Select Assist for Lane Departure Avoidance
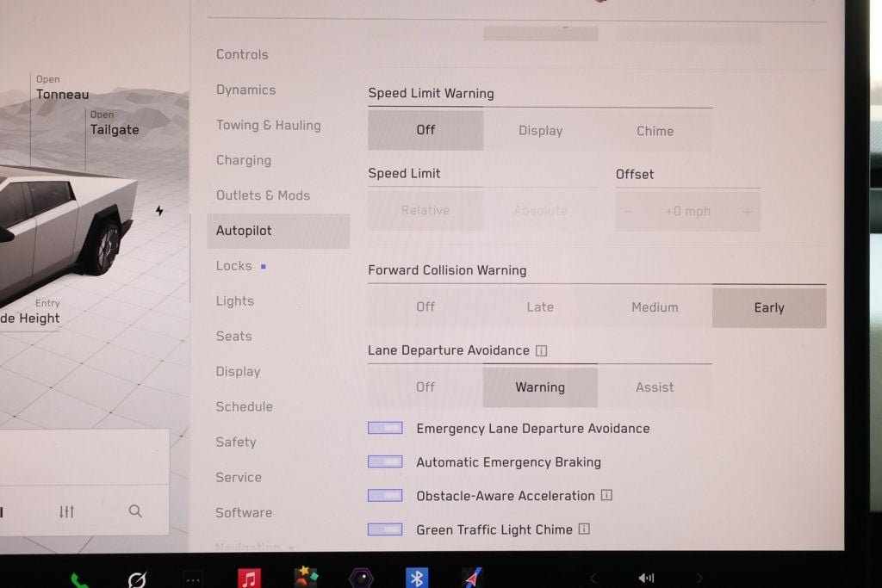This screenshot has width=882, height=588. (x=655, y=387)
